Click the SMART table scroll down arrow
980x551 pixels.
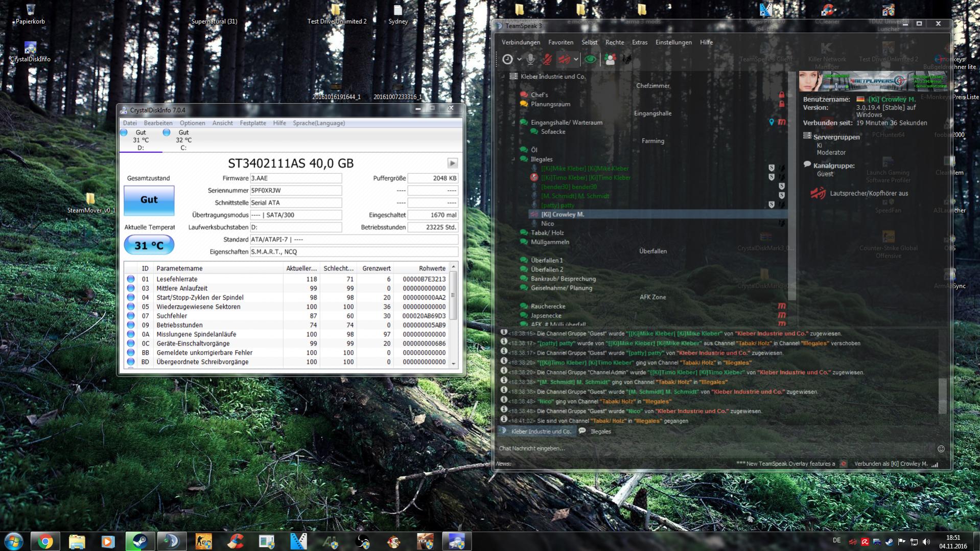coord(453,363)
